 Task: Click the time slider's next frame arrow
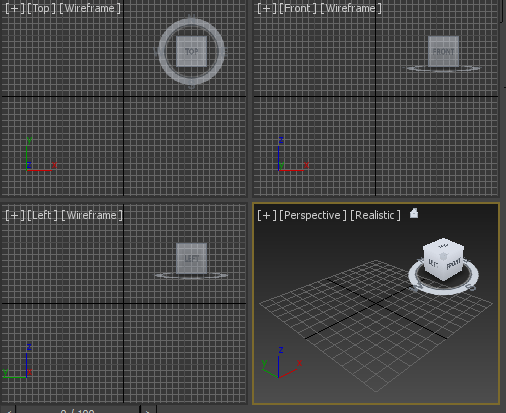tap(148, 410)
